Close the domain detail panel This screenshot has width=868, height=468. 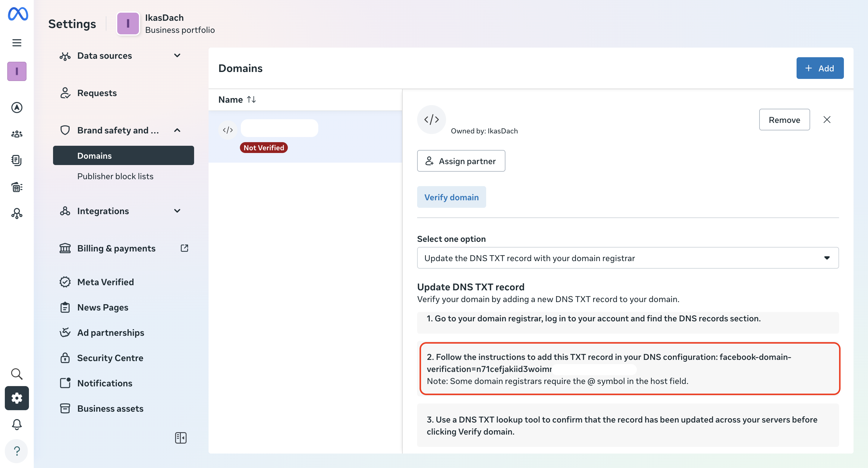pyautogui.click(x=826, y=120)
